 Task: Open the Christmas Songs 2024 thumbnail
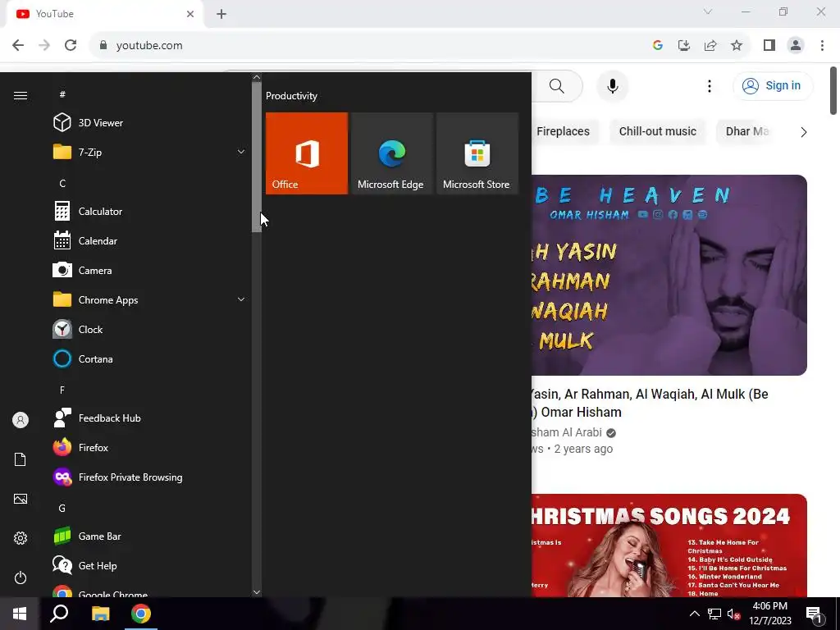click(x=669, y=546)
